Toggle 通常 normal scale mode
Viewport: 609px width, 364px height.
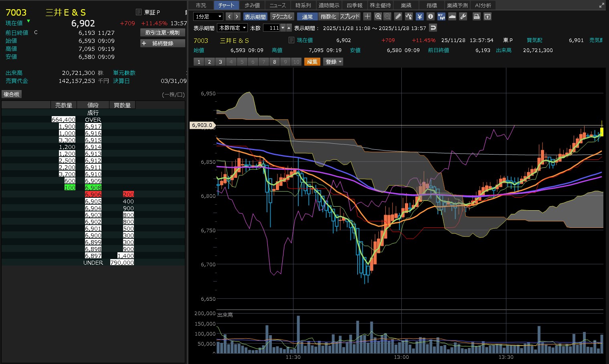[x=307, y=16]
